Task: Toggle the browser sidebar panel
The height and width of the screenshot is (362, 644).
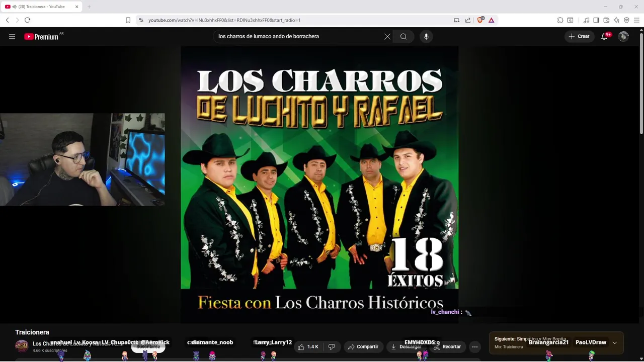Action: point(596,20)
